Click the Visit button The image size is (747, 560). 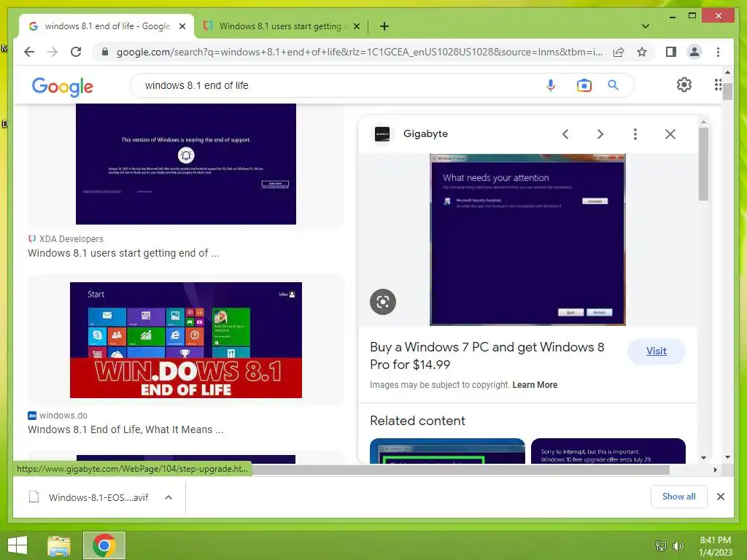point(656,351)
